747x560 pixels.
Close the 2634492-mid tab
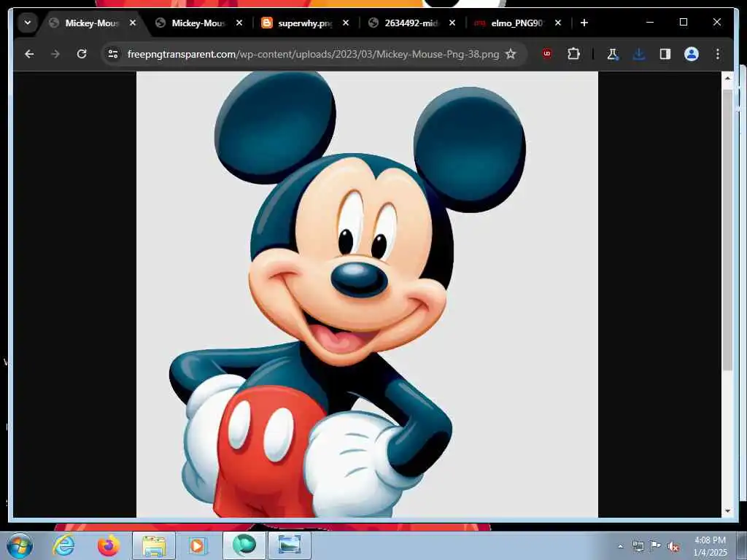452,23
